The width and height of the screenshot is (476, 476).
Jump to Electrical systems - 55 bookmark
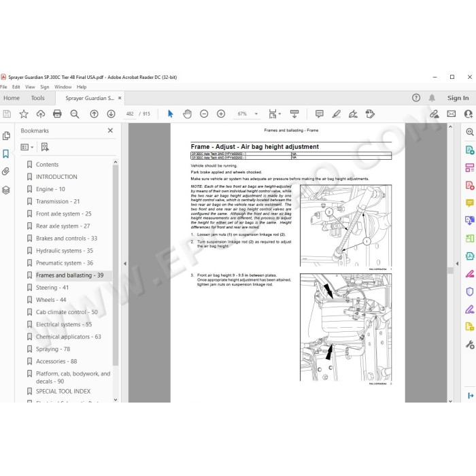(x=64, y=324)
